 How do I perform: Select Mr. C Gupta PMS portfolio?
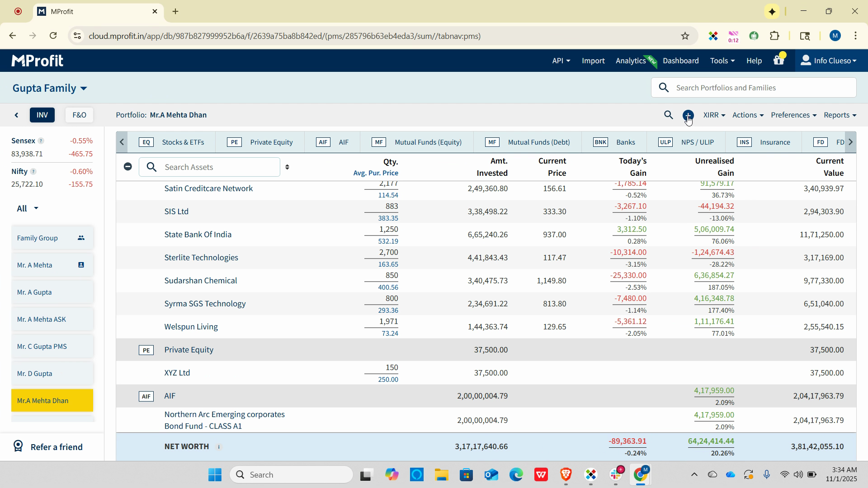(42, 347)
